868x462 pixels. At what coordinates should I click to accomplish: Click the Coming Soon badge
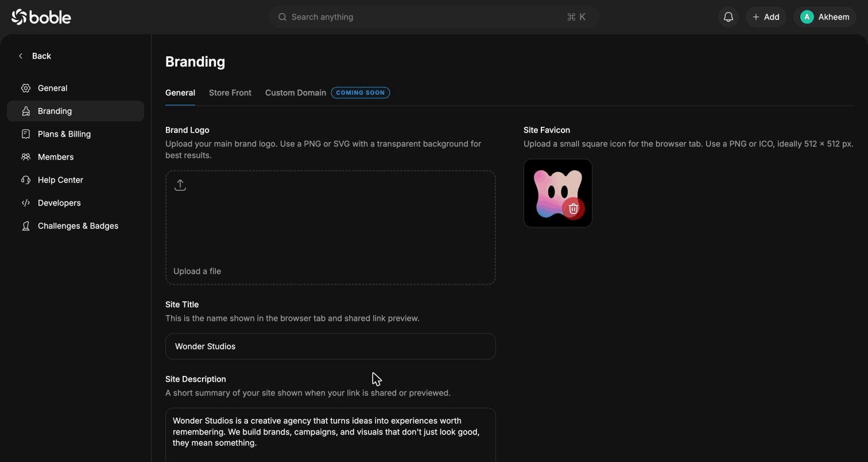coord(361,92)
